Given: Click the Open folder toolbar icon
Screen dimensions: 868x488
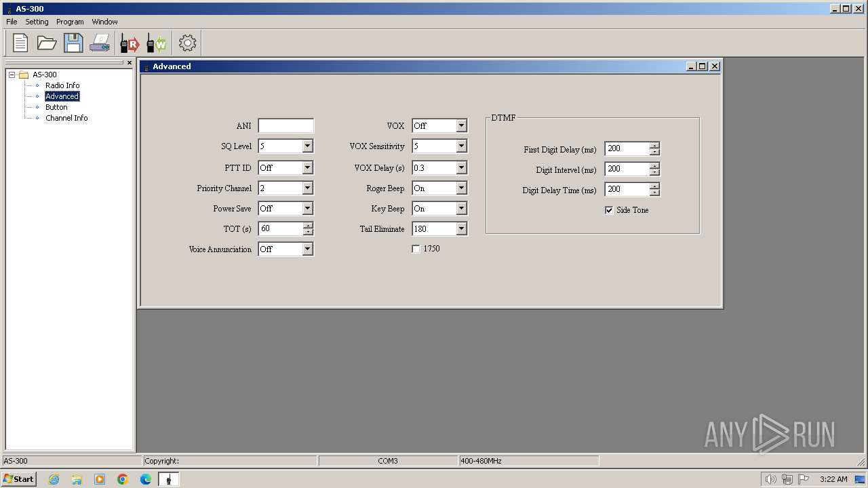Looking at the screenshot, I should pos(47,43).
